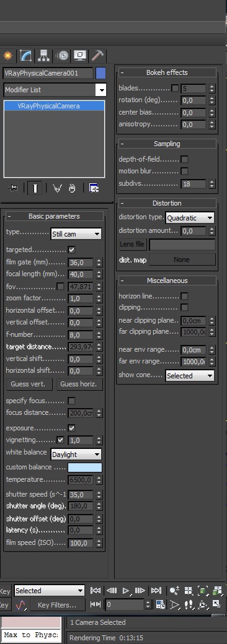Image resolution: width=227 pixels, height=644 pixels.
Task: Click Zoom Extents Selected icon
Action: tap(203, 591)
